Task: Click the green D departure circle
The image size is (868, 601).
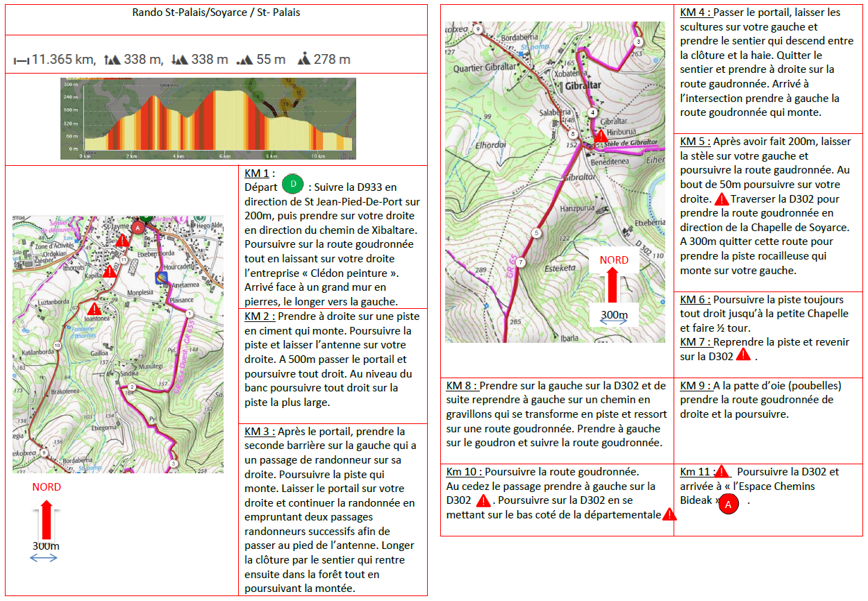Action: 294,186
